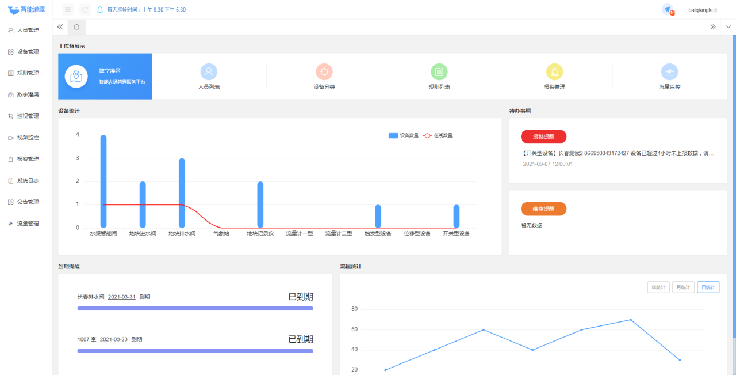This screenshot has height=375, width=737.
Task: Click the first purple expiry progress bar
Action: click(x=195, y=308)
